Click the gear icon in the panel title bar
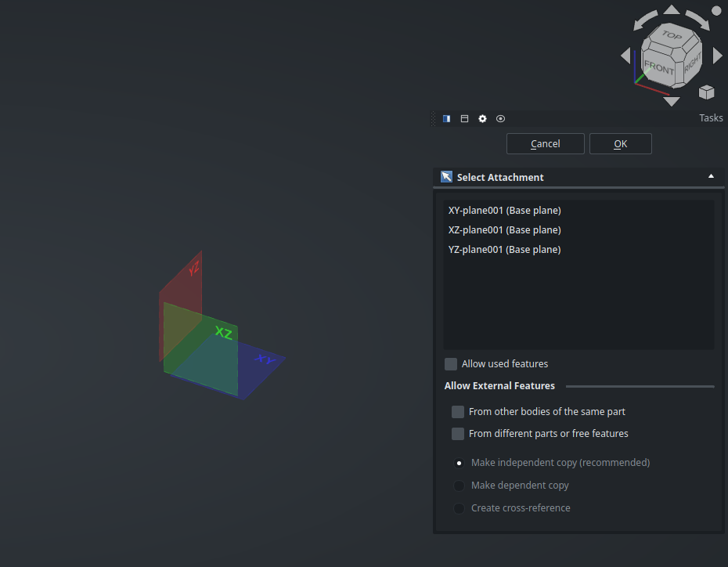 (x=482, y=118)
